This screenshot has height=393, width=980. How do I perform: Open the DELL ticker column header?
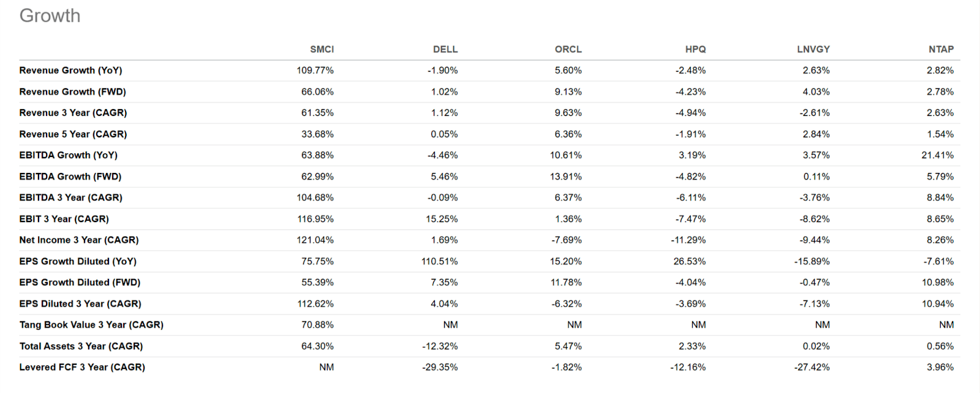coord(445,50)
